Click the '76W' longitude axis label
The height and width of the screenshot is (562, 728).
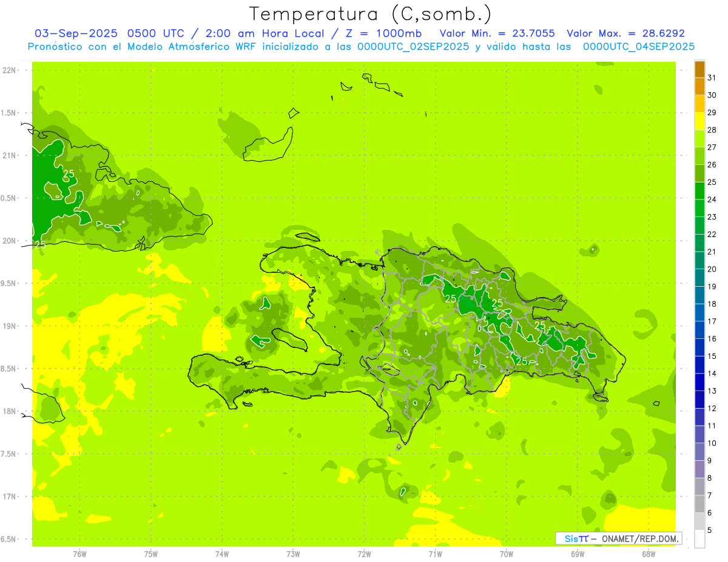tap(79, 554)
